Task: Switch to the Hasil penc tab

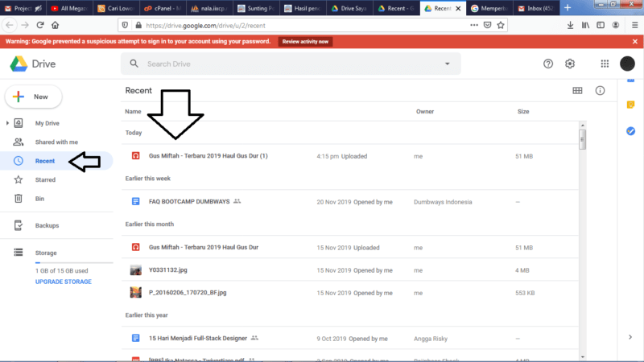Action: point(303,8)
